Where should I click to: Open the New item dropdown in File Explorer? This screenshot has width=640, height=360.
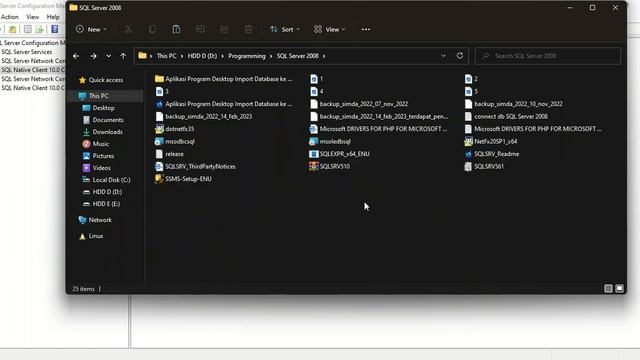tap(91, 29)
